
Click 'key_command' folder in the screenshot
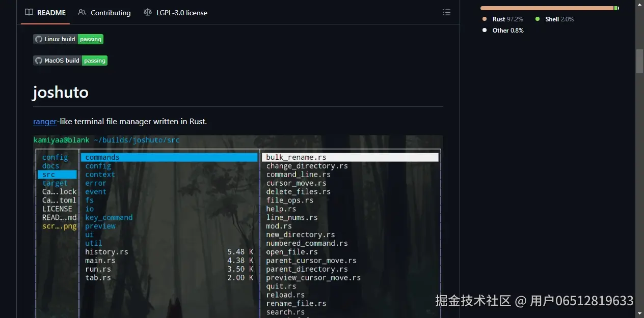pyautogui.click(x=109, y=217)
